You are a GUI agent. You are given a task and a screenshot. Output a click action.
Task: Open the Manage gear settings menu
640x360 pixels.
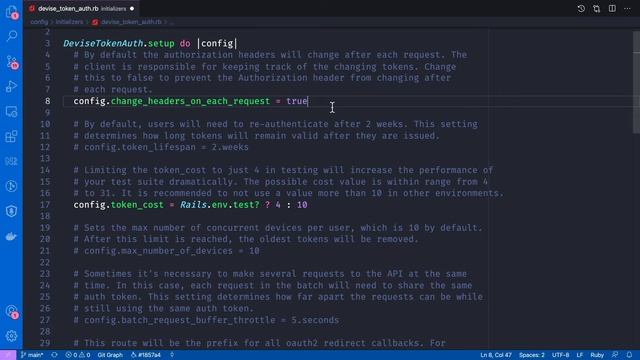click(11, 336)
